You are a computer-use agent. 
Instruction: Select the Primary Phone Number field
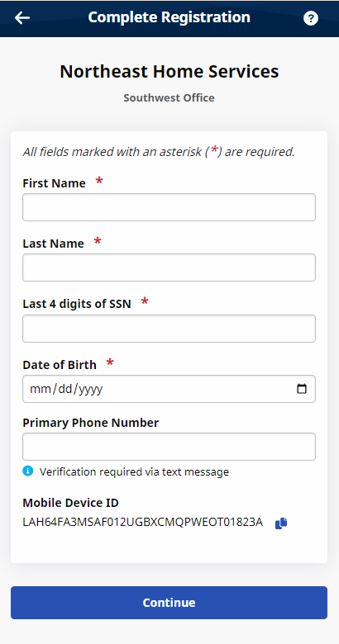click(169, 447)
